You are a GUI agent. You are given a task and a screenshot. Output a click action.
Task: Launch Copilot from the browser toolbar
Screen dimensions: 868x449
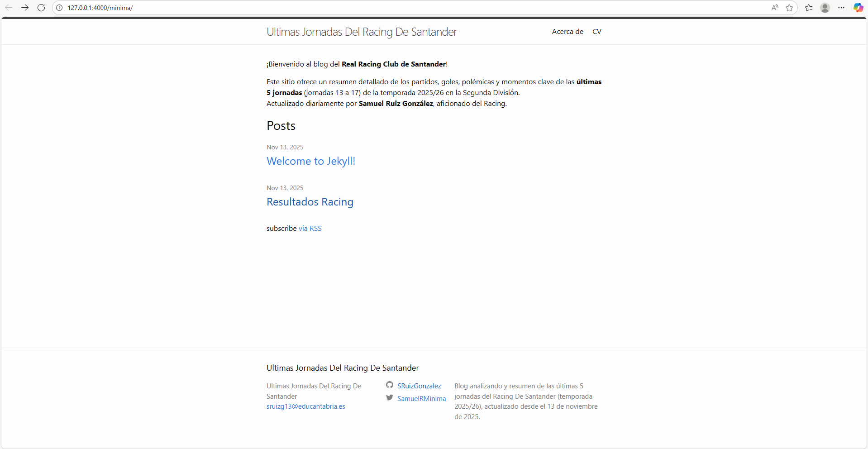coord(858,8)
